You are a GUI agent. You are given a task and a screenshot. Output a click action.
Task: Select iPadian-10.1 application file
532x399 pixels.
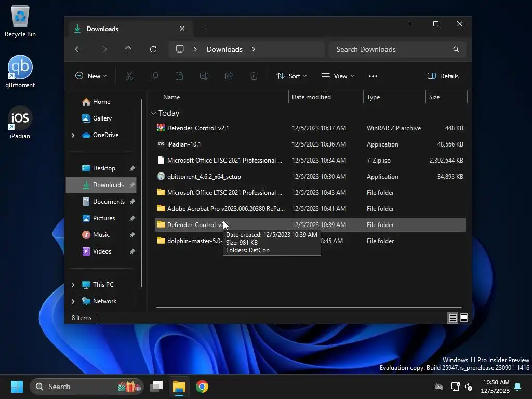[x=310, y=144]
